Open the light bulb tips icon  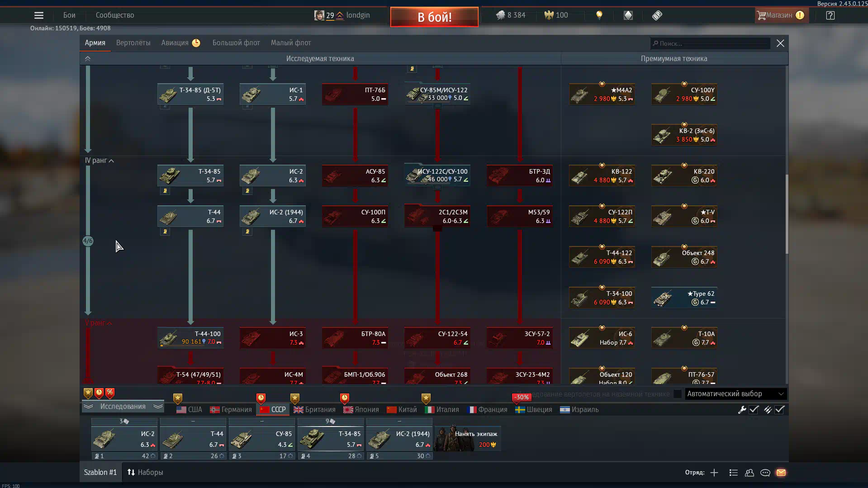click(x=599, y=15)
